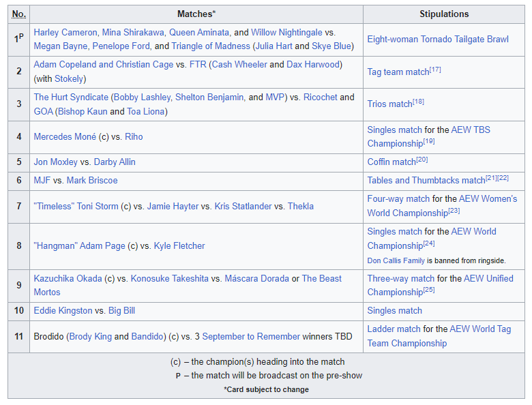Open the Queen Aminata link

coord(199,32)
